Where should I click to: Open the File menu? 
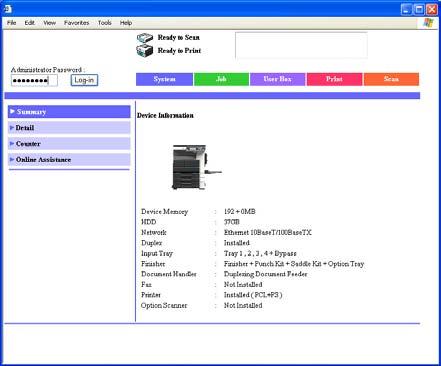click(12, 23)
